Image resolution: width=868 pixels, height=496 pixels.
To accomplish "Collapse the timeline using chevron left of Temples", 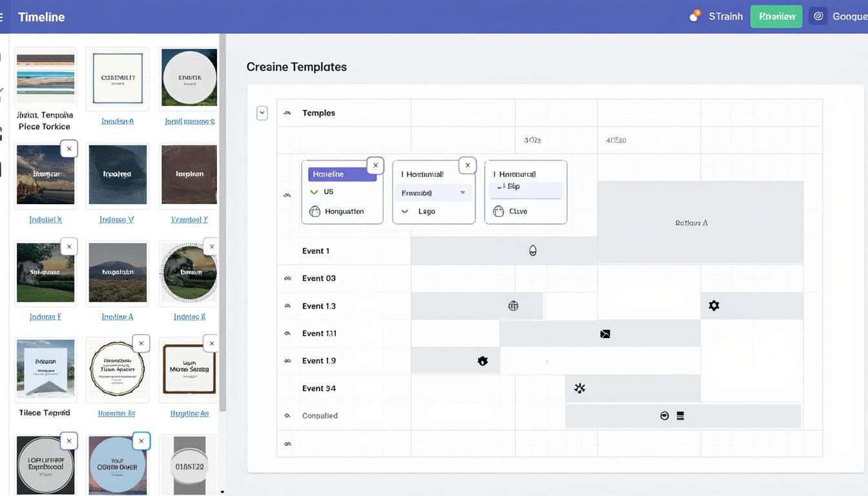I will [x=262, y=113].
